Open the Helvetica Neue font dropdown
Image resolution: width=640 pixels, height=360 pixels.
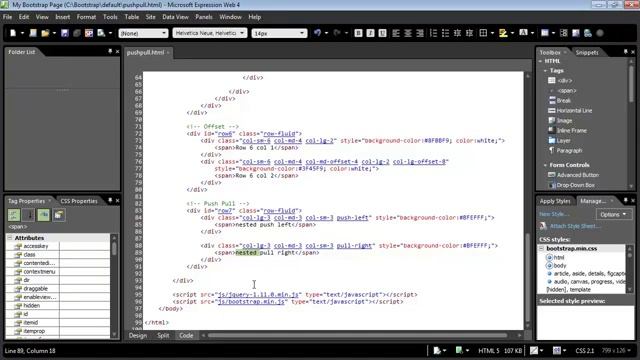[x=210, y=33]
